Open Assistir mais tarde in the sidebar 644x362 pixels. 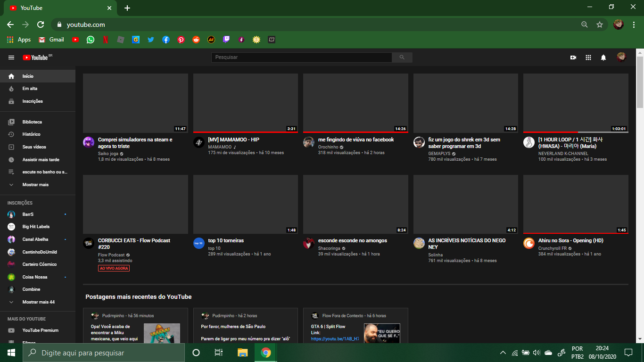(x=38, y=160)
